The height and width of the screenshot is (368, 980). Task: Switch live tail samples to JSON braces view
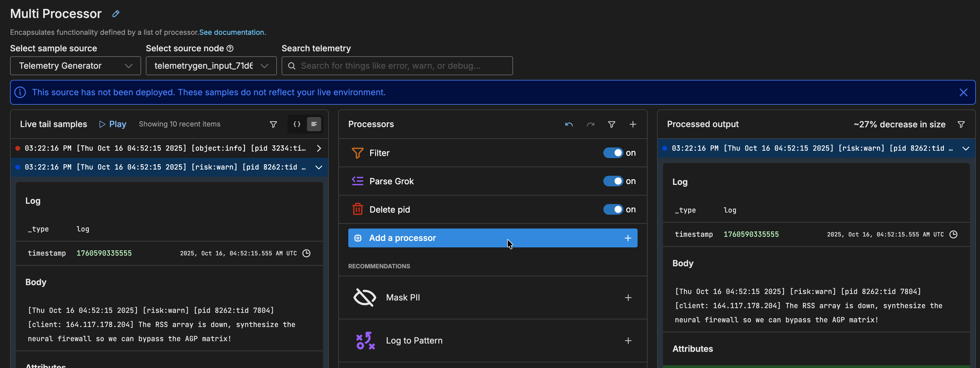point(297,124)
